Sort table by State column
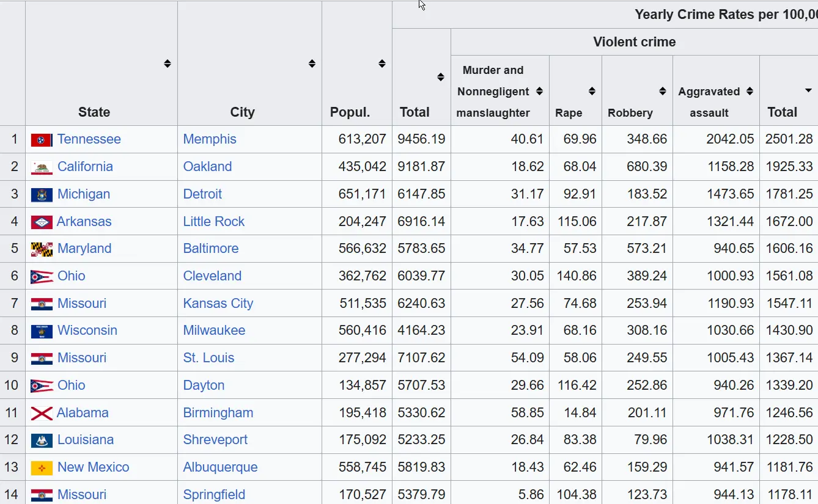The image size is (818, 504). click(167, 64)
